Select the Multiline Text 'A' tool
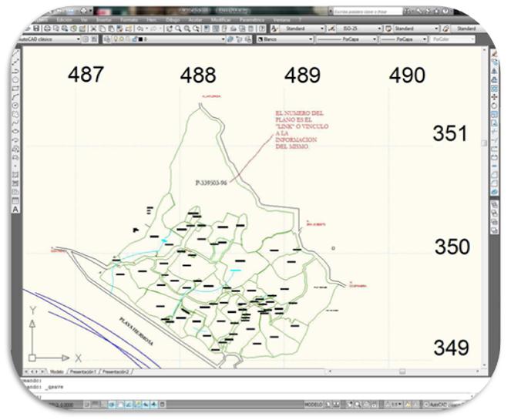Screen dimensions: 511x420 pyautogui.click(x=15, y=210)
